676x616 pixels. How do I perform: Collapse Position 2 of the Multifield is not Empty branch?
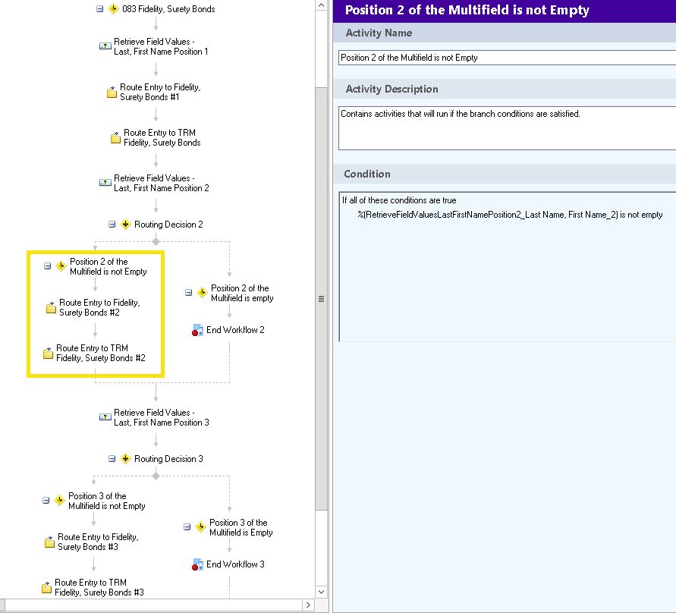coord(48,266)
